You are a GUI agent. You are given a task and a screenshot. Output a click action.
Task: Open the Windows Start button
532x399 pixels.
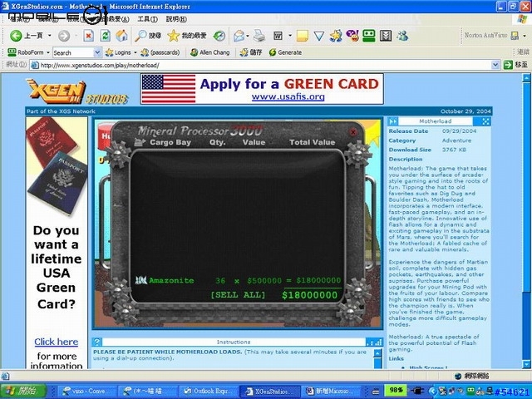[x=23, y=392]
